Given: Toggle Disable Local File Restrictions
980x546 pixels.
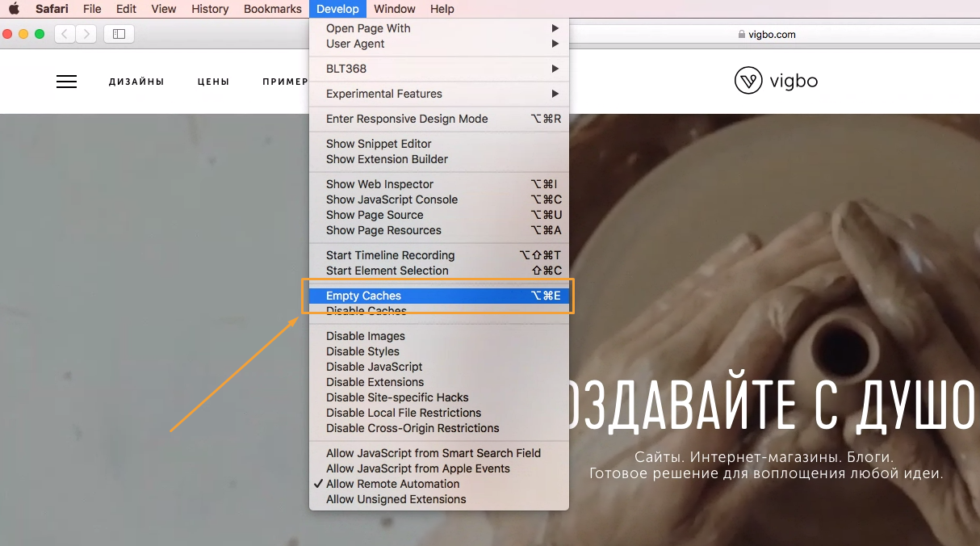Looking at the screenshot, I should 439,413.
